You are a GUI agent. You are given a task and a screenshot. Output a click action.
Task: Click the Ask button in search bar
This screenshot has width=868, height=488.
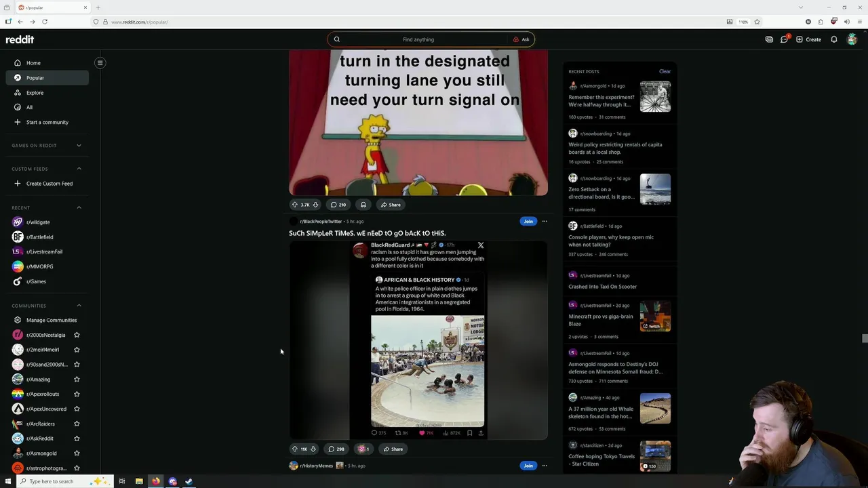(521, 39)
